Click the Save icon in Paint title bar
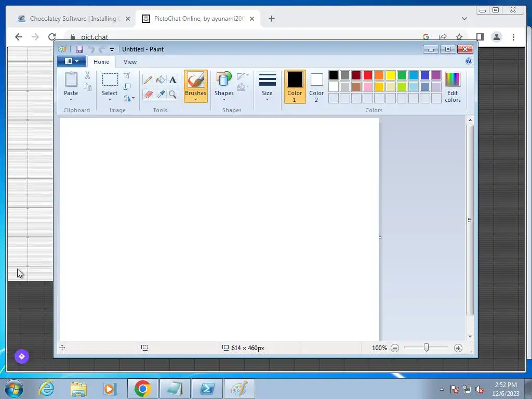 click(x=79, y=49)
